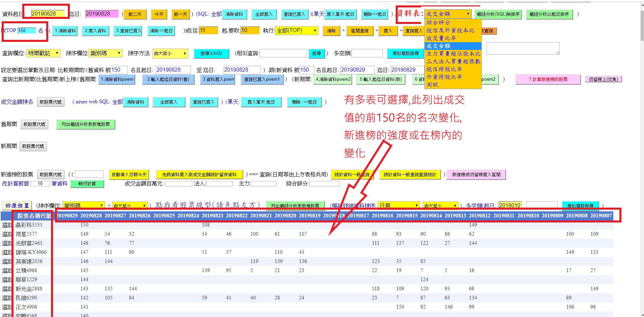
Task: Run 樞紐分析(SQL)無排序
Action: (x=498, y=14)
